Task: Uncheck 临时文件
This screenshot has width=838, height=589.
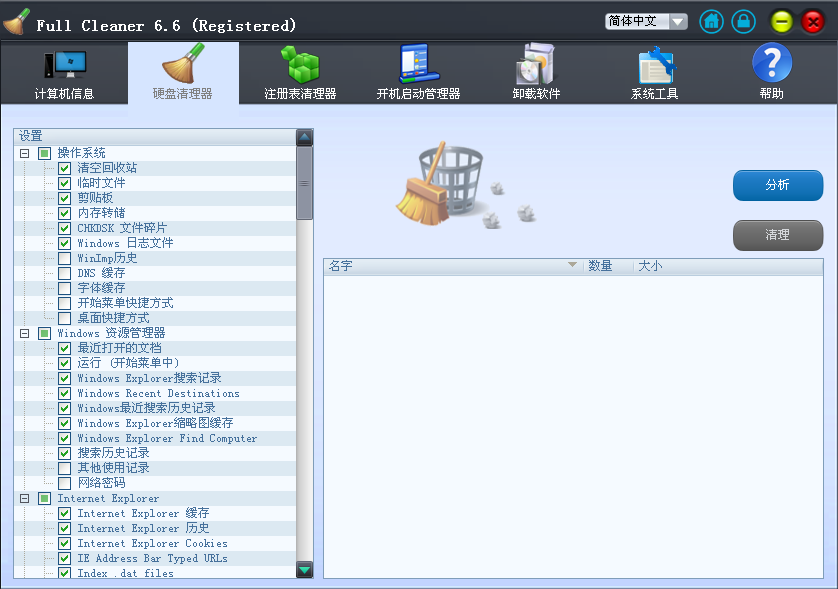Action: pos(65,183)
